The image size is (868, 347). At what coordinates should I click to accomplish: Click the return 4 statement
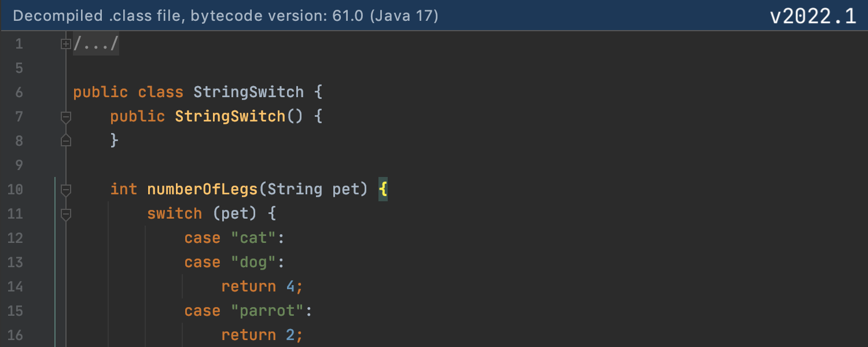point(262,287)
